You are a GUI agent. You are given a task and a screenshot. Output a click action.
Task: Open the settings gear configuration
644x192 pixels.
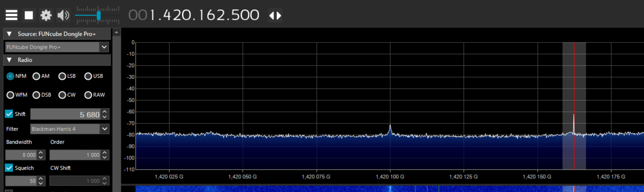click(x=46, y=15)
